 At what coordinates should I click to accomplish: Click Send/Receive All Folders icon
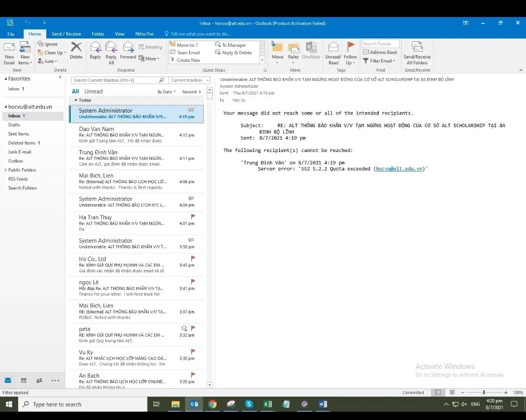click(417, 47)
